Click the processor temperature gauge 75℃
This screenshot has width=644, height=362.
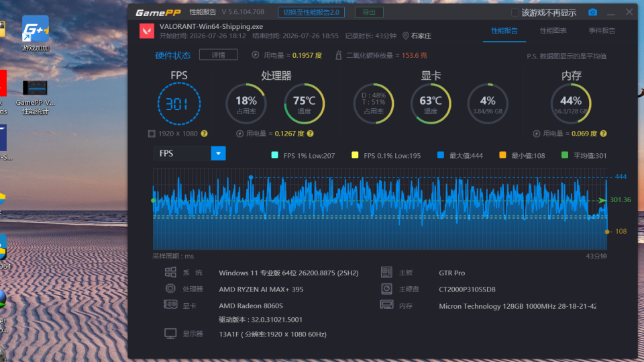(x=305, y=103)
